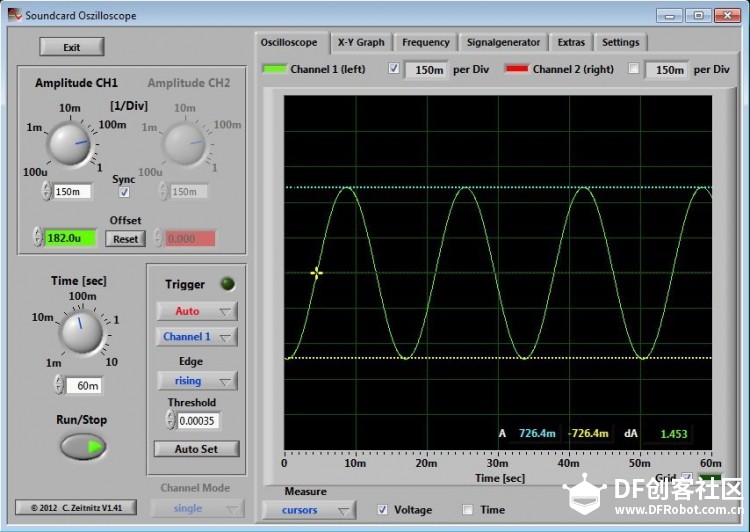750x532 pixels.
Task: Click the CH1 offset stepper arrows
Action: click(x=38, y=237)
